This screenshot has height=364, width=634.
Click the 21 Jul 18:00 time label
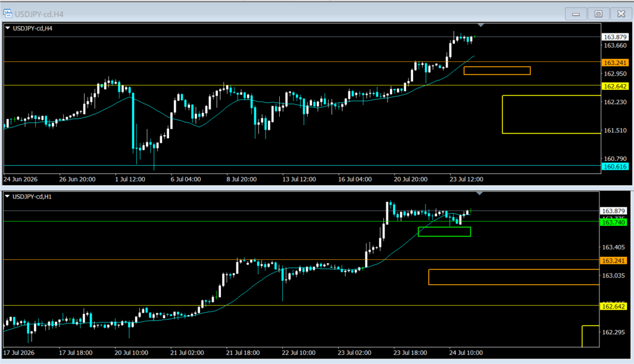click(243, 353)
